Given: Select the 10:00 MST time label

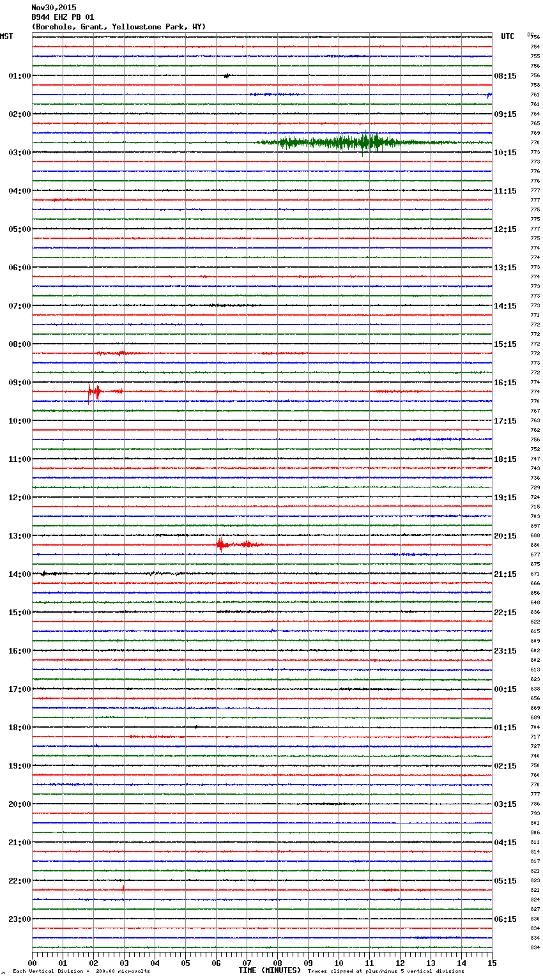Looking at the screenshot, I should coord(20,421).
